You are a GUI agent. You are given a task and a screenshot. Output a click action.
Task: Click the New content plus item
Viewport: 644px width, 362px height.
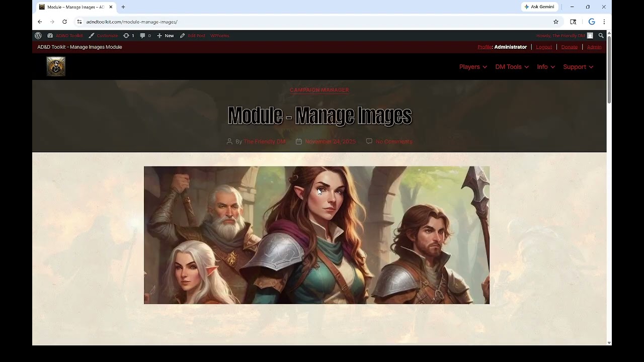(165, 36)
